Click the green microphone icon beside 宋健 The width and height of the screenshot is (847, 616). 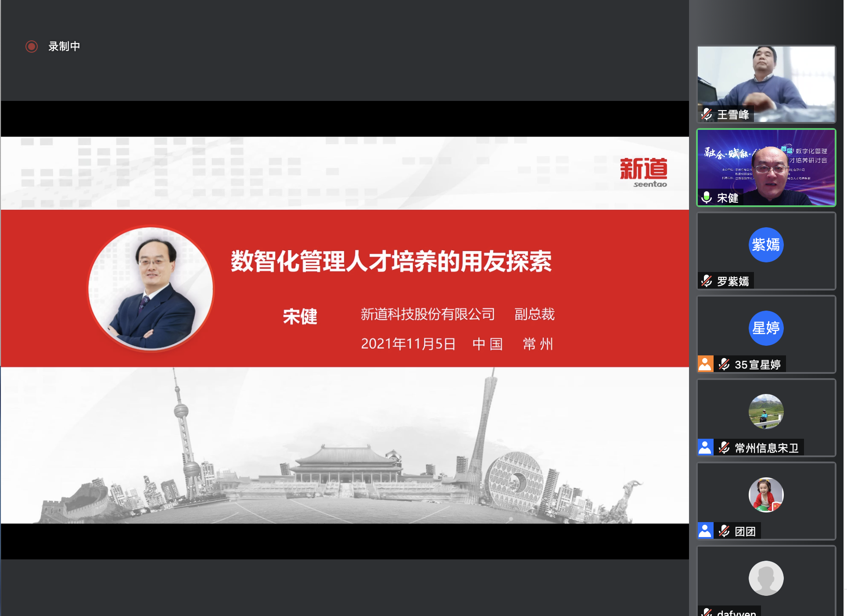click(707, 198)
